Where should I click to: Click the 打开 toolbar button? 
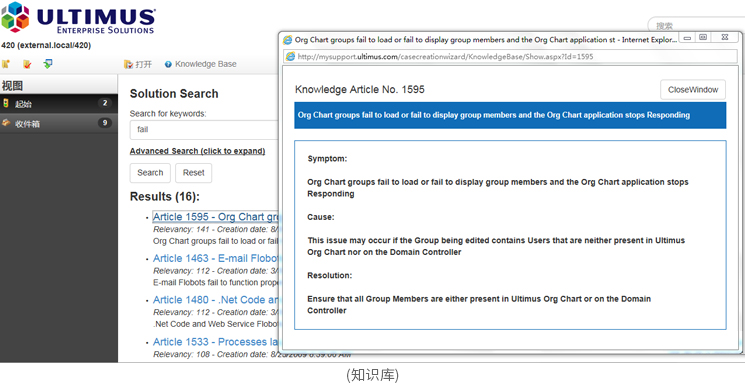click(138, 64)
